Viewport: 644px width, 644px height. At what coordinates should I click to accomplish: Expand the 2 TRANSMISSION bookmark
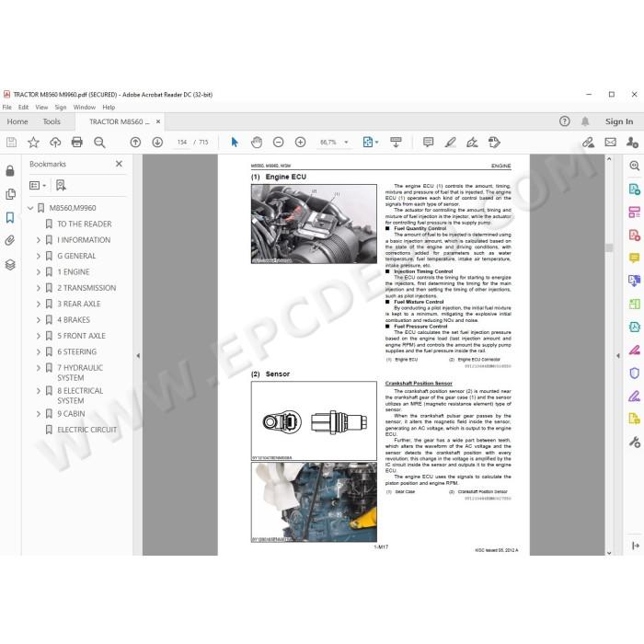click(39, 288)
